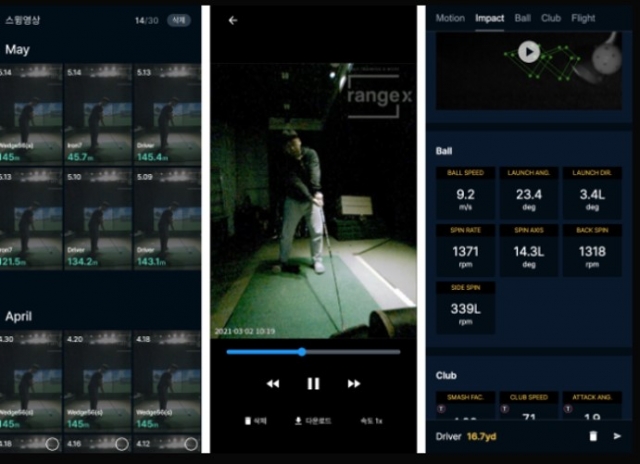
Task: Tick the selection circle on the 4.16 clip
Action: [122, 444]
